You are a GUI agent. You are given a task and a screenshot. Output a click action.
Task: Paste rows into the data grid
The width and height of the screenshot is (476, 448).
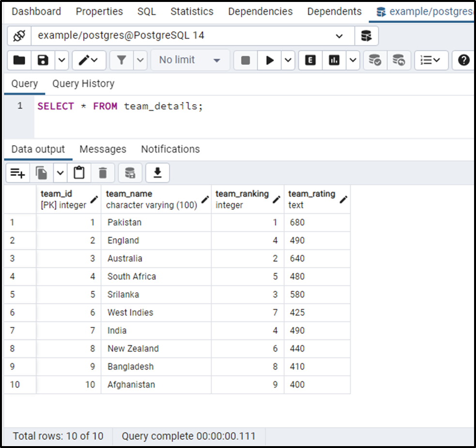(79, 172)
